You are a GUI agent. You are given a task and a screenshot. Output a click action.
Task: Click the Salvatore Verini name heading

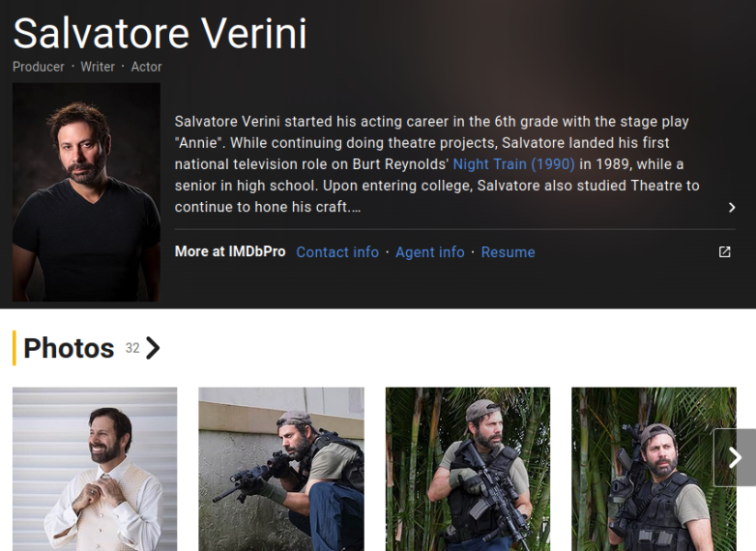point(160,34)
